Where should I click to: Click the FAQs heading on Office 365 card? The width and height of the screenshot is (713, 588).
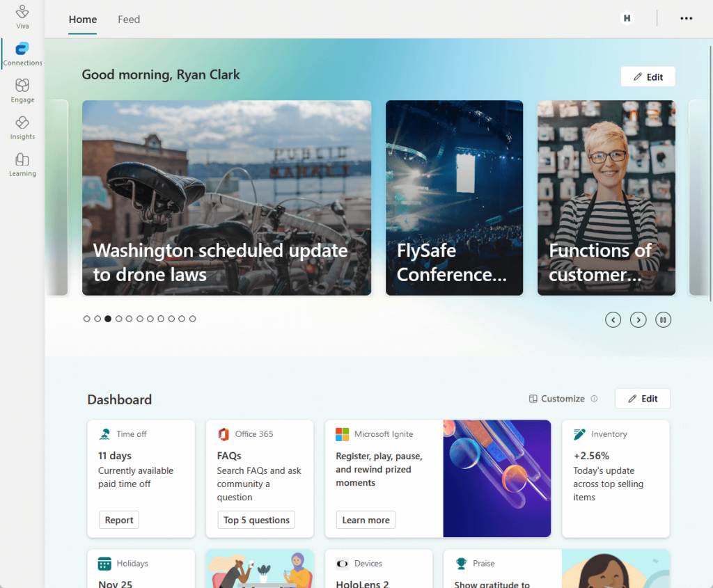229,456
